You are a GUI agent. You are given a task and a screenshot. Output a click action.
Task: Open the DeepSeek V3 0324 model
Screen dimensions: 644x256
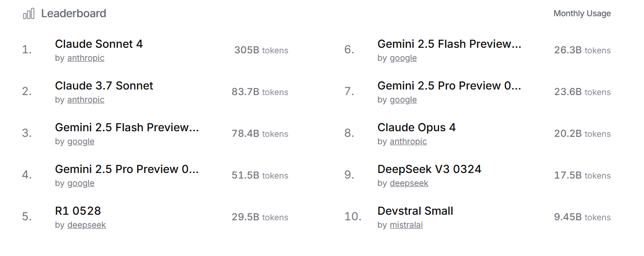[429, 169]
